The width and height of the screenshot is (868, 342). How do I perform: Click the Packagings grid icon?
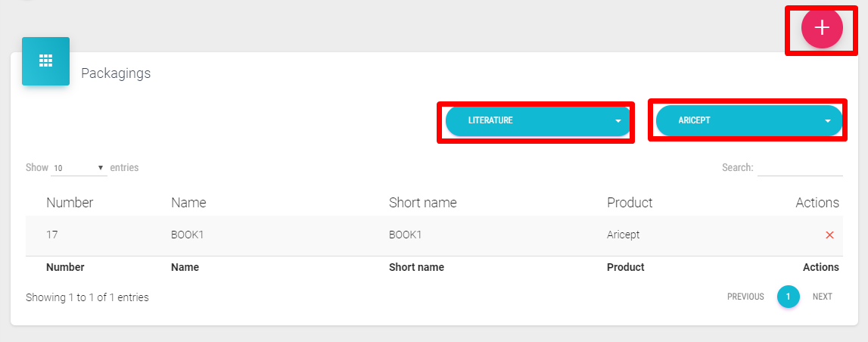pos(45,61)
